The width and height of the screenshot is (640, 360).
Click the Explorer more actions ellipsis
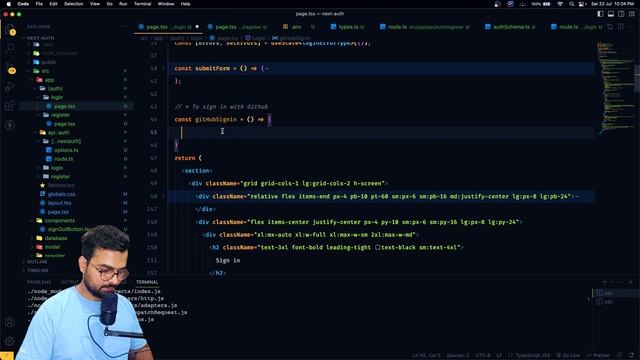click(x=124, y=27)
